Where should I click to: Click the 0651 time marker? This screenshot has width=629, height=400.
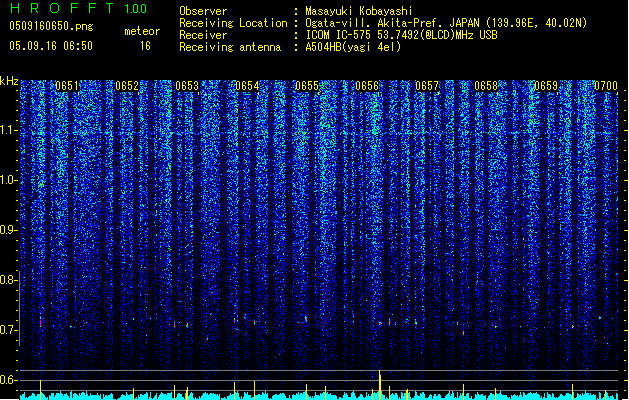(67, 86)
